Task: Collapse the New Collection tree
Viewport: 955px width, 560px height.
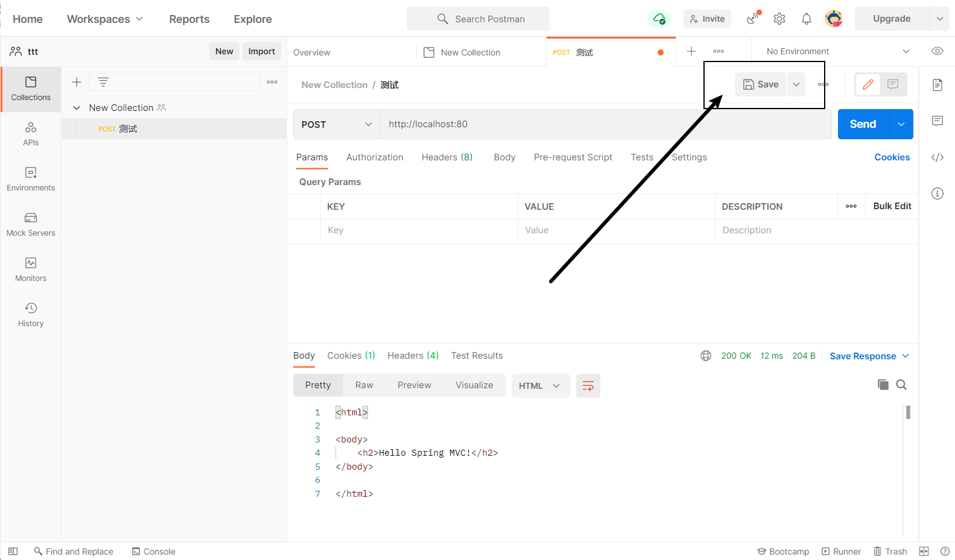Action: (x=77, y=108)
